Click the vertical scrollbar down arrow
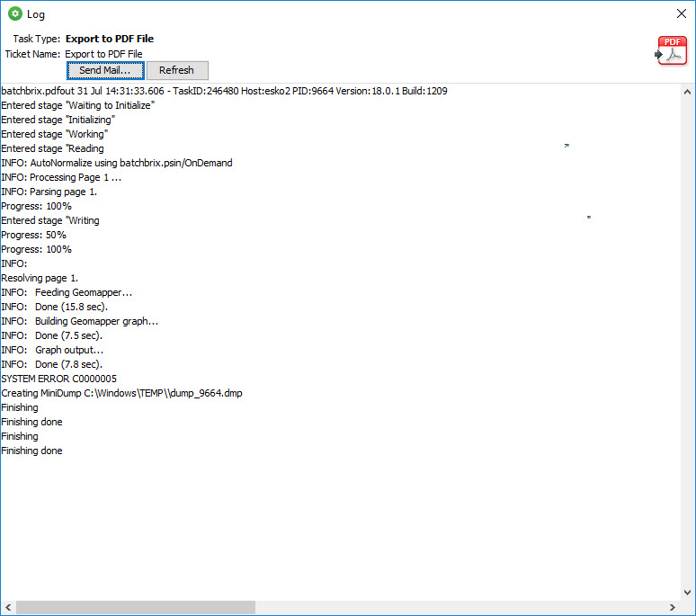The image size is (696, 616). (688, 593)
